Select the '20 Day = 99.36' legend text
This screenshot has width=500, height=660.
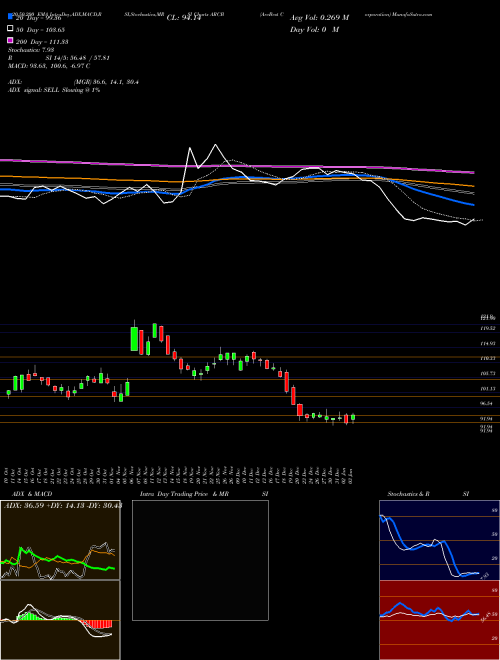38,18
